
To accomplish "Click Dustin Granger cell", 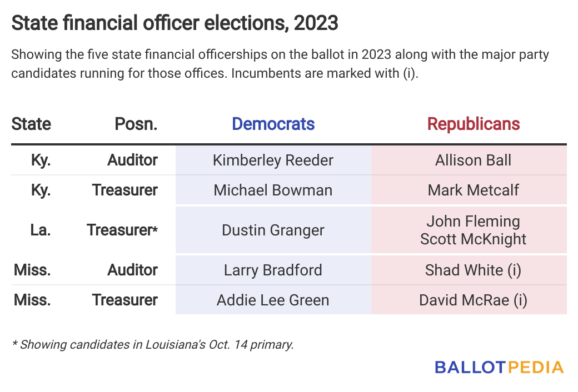I will [273, 230].
